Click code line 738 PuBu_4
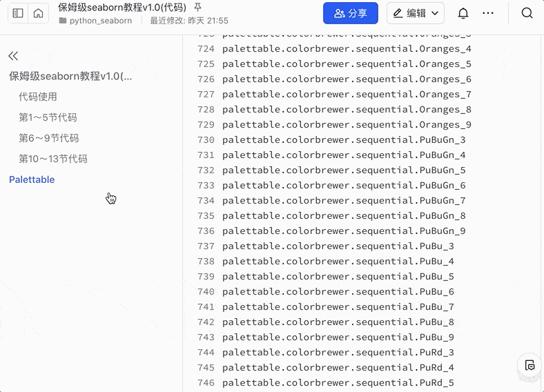This screenshot has height=392, width=544. pos(338,262)
